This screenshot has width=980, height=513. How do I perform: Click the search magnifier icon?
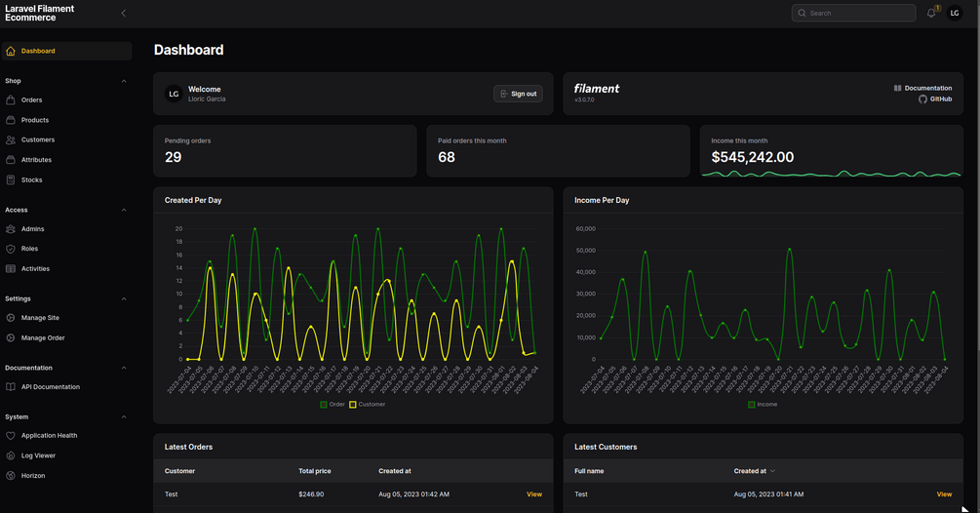tap(802, 13)
